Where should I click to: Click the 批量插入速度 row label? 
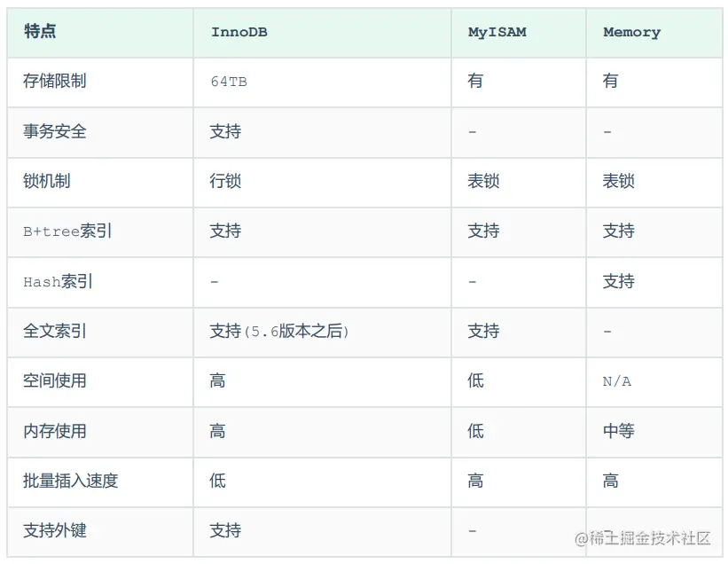[71, 481]
